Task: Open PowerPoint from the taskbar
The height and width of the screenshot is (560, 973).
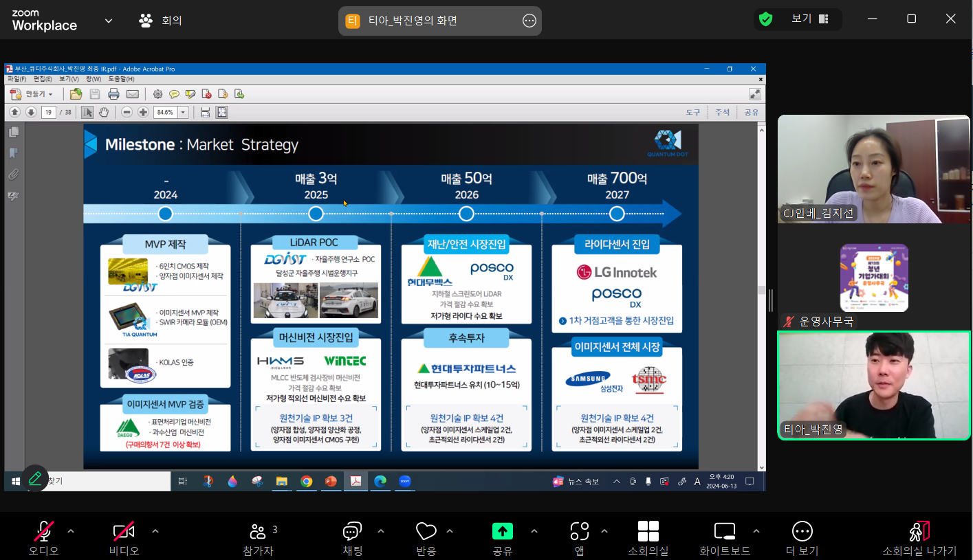Action: (331, 481)
